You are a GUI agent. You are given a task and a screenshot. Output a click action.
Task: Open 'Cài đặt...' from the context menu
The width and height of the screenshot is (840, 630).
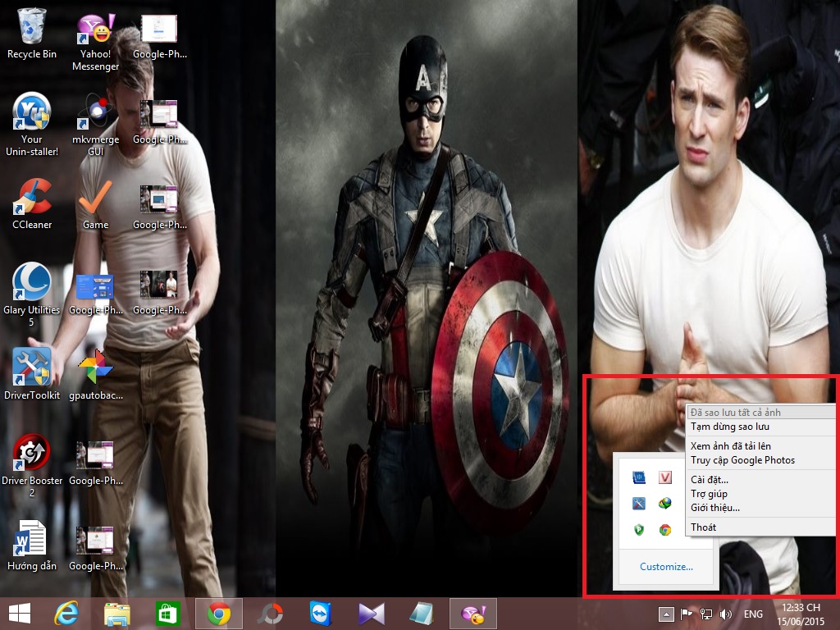[710, 480]
